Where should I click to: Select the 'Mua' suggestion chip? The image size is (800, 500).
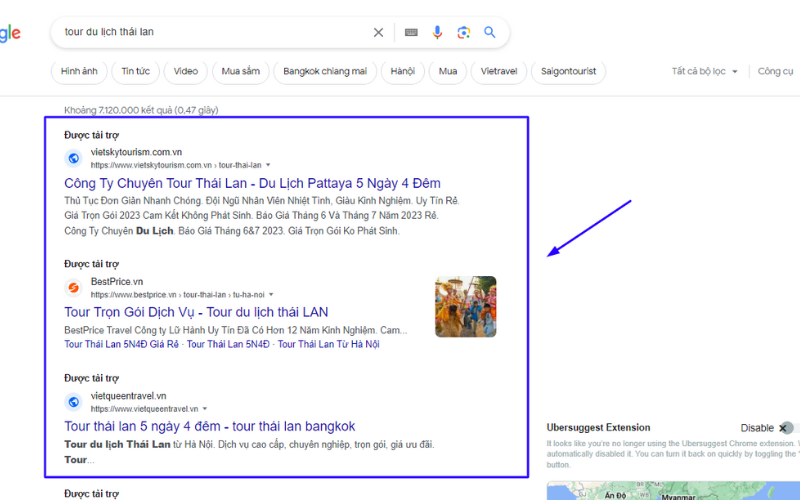click(x=448, y=71)
